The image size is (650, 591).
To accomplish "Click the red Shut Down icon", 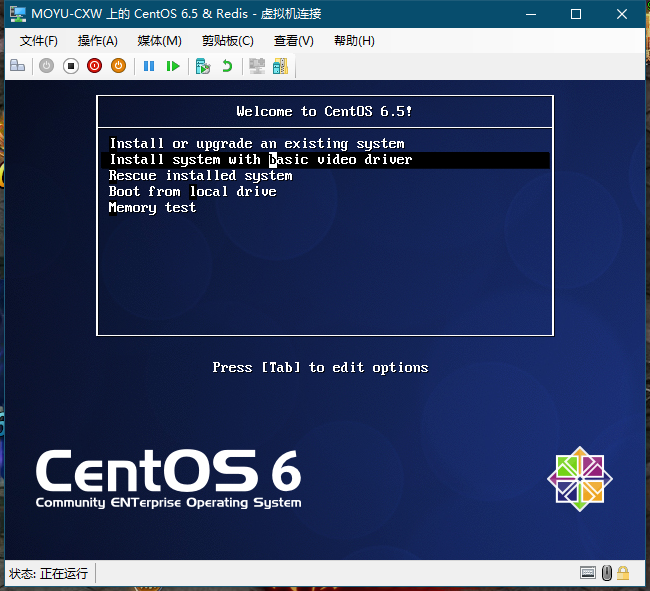I will [x=95, y=66].
